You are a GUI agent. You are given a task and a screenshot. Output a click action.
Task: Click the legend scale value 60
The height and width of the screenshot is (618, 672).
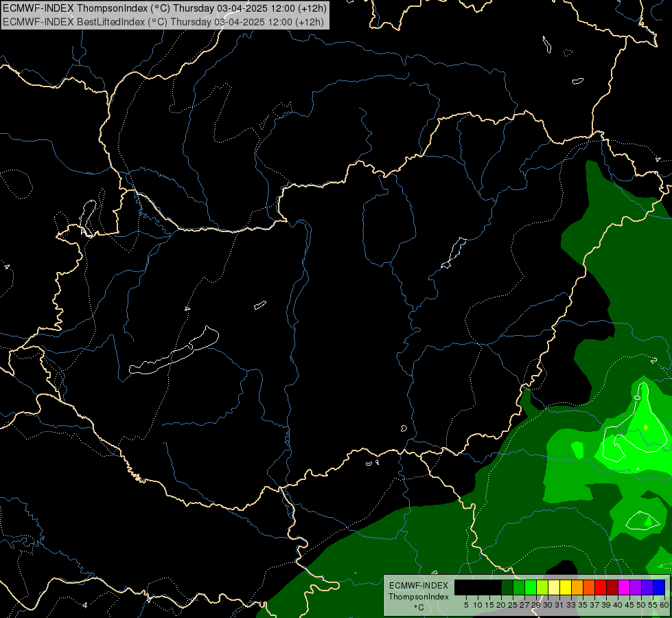[664, 605]
